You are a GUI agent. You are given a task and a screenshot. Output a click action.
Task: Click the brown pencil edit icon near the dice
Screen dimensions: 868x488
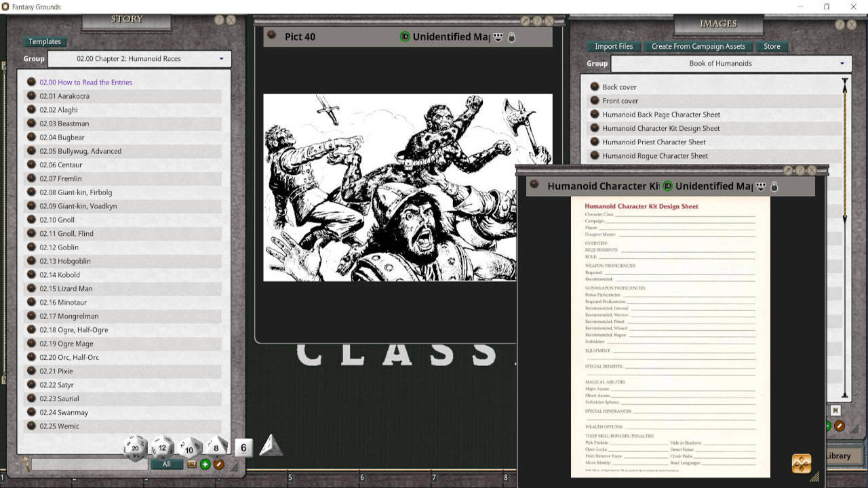(217, 464)
